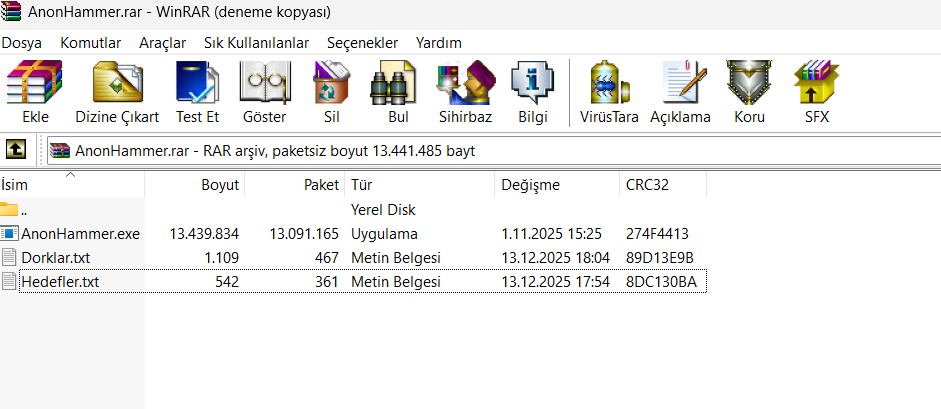Click the packed size 13.091.165
The image size is (941, 409).
[x=304, y=233]
